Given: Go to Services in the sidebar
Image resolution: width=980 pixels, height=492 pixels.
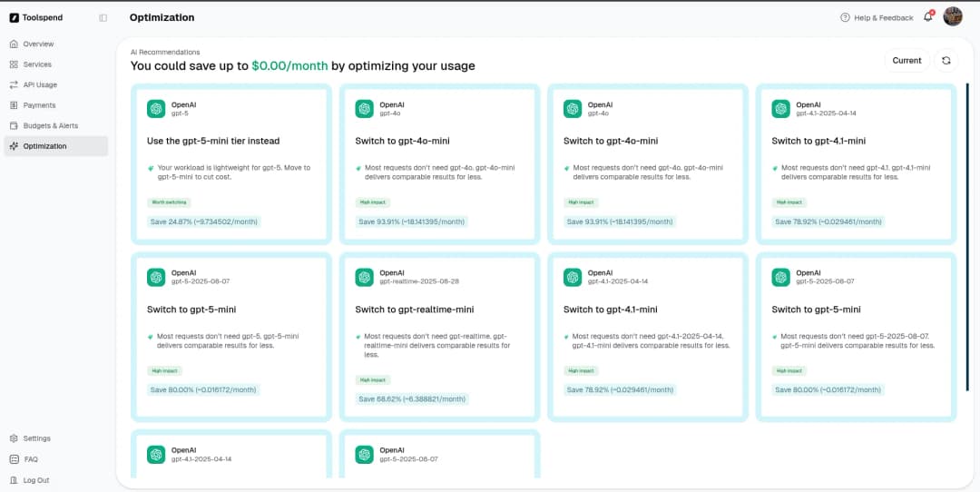Looking at the screenshot, I should [37, 64].
